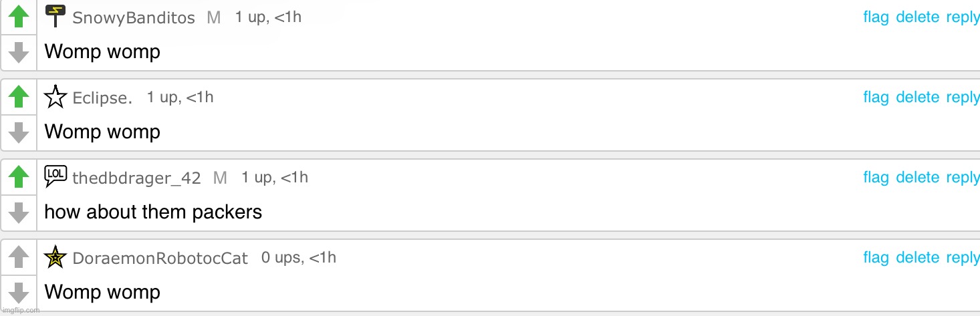Open SnowyBanditos user profile

coord(133,18)
